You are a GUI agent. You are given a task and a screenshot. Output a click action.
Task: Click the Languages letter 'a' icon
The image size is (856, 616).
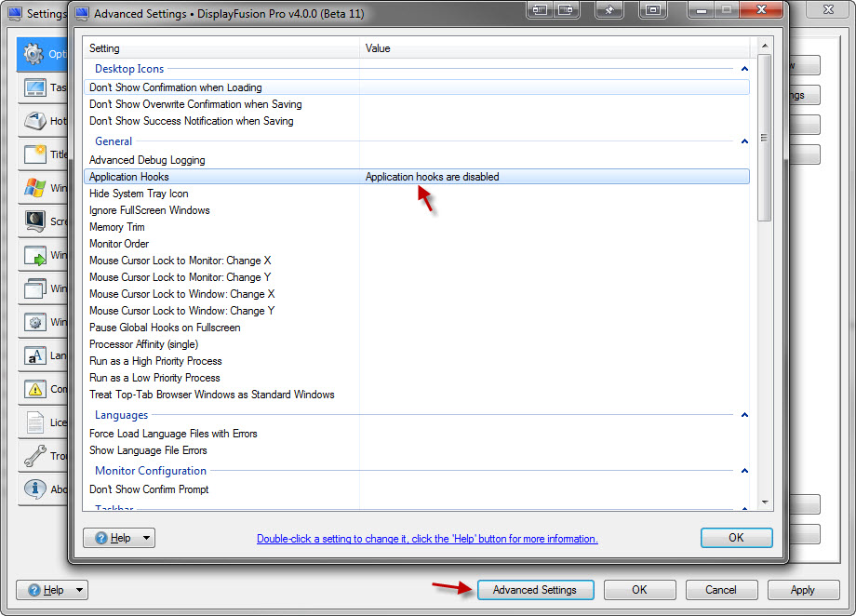click(x=35, y=355)
